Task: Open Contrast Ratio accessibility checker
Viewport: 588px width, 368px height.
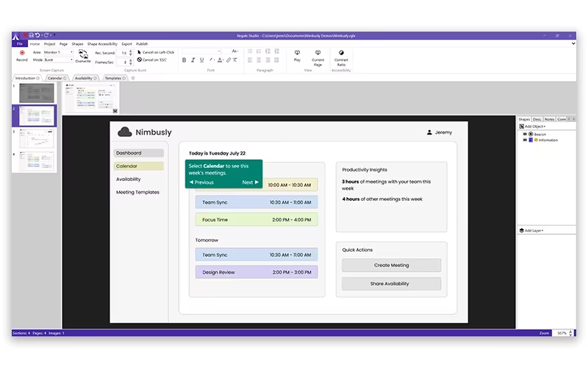Action: 341,58
